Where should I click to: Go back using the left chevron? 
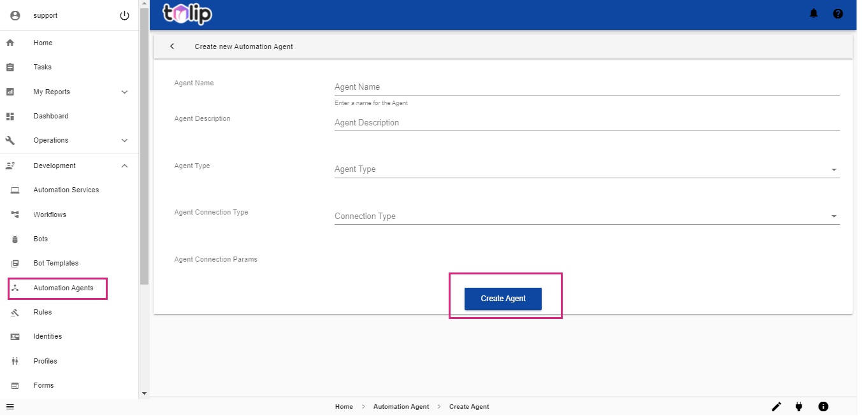coord(172,46)
